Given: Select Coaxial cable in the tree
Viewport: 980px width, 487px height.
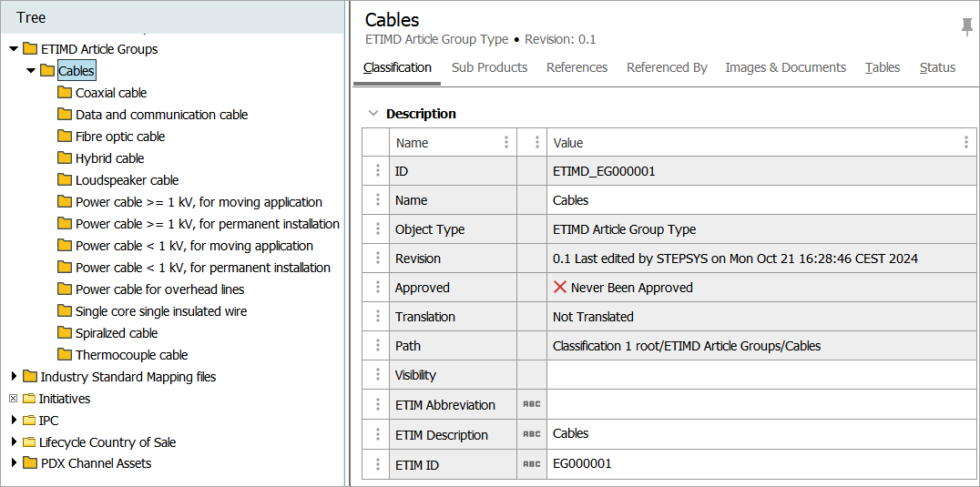Looking at the screenshot, I should click(110, 93).
